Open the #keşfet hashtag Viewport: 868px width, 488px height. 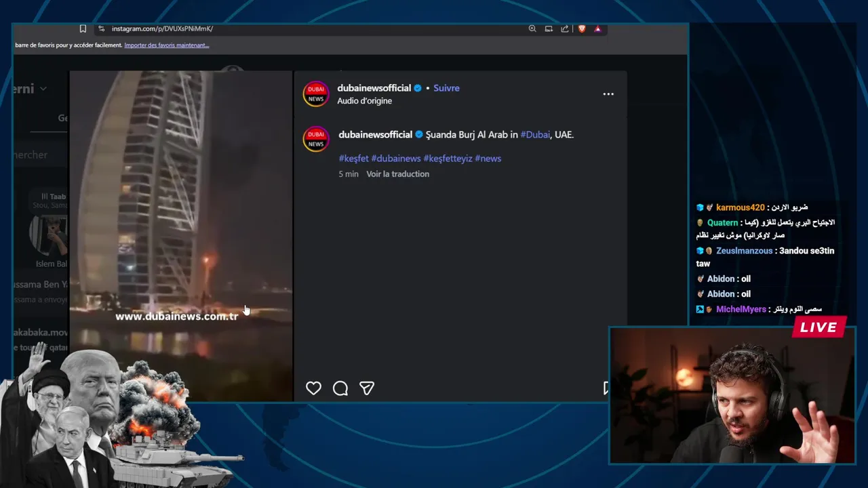353,159
